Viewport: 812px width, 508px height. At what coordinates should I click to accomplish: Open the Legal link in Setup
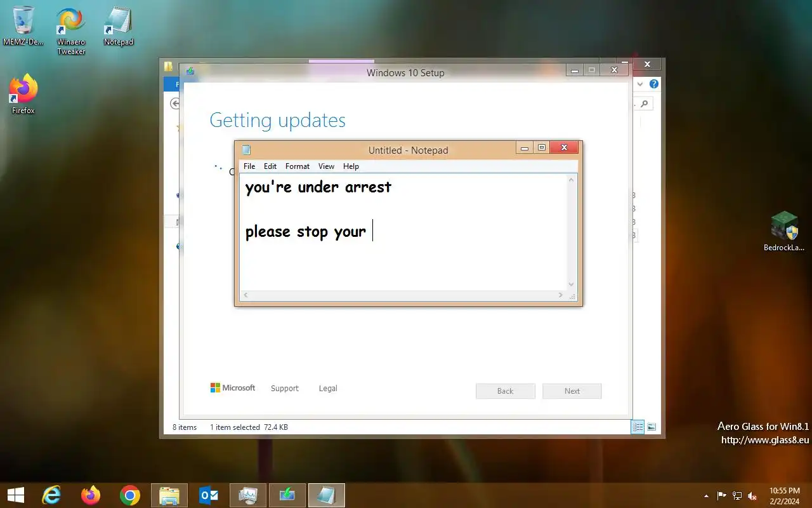[328, 389]
